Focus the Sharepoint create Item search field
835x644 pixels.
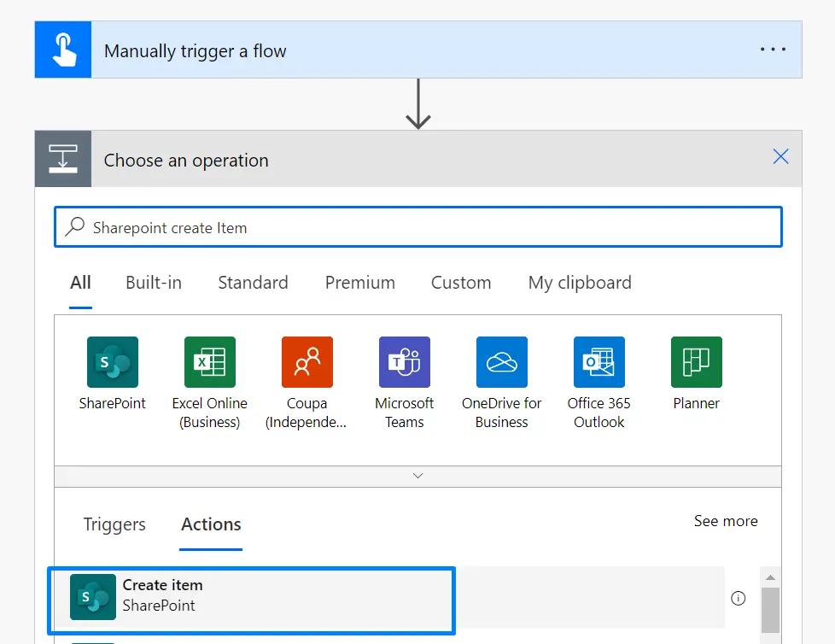tap(418, 227)
